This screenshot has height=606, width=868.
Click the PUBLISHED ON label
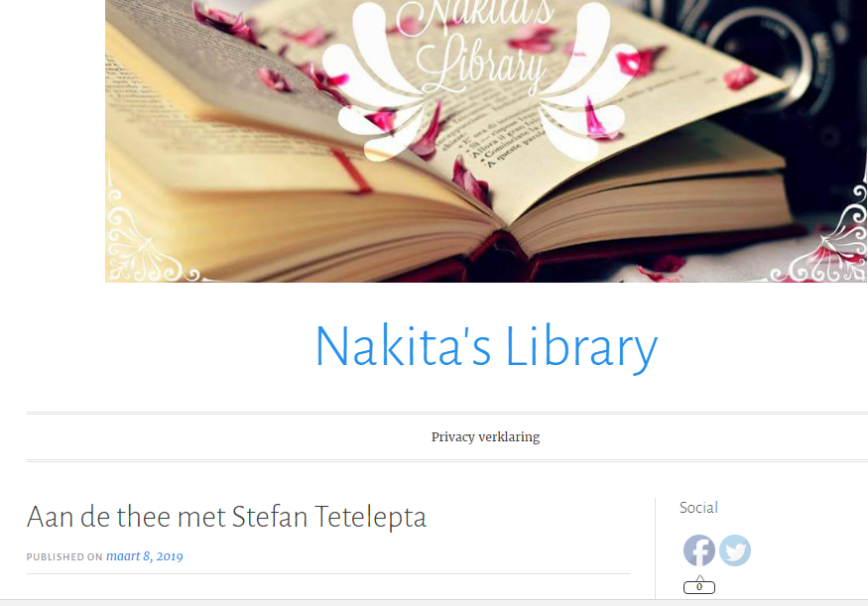[64, 557]
